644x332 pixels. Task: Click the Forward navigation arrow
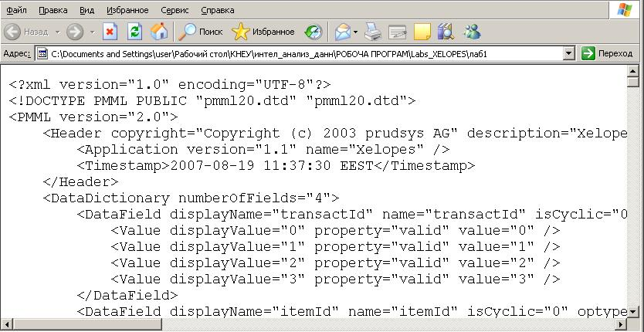coord(75,32)
